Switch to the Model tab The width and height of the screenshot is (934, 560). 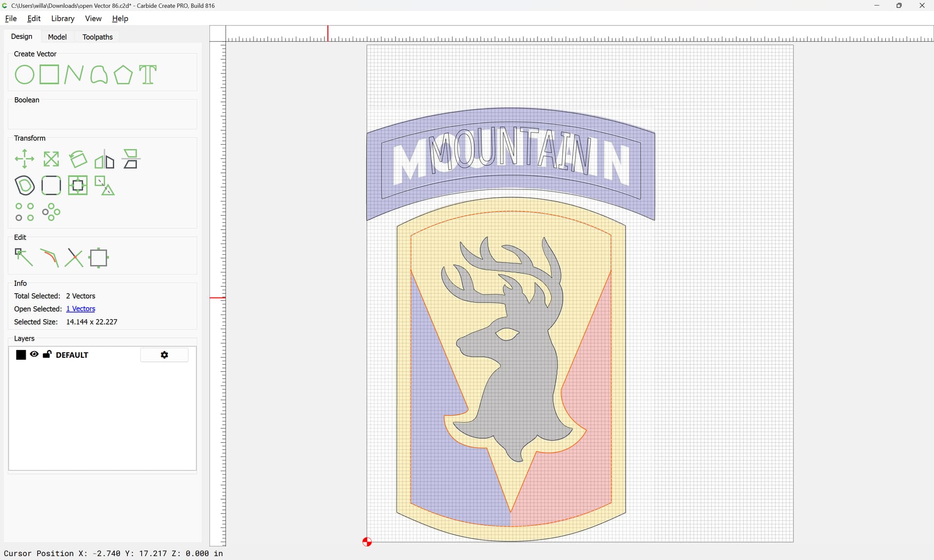(x=57, y=37)
